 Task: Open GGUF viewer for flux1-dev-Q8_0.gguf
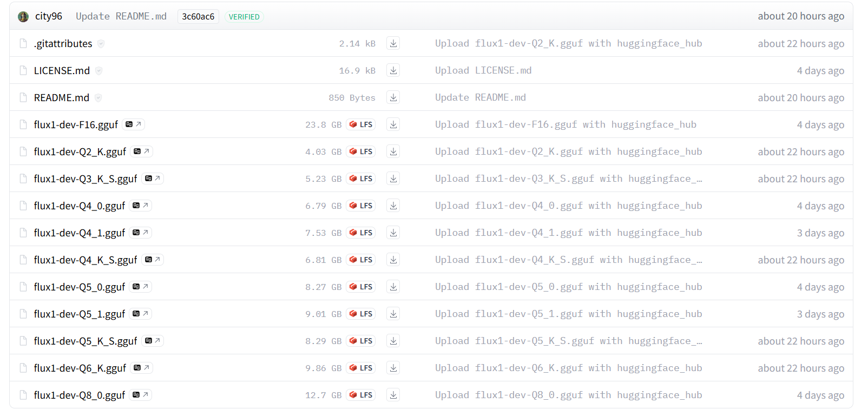(x=140, y=395)
